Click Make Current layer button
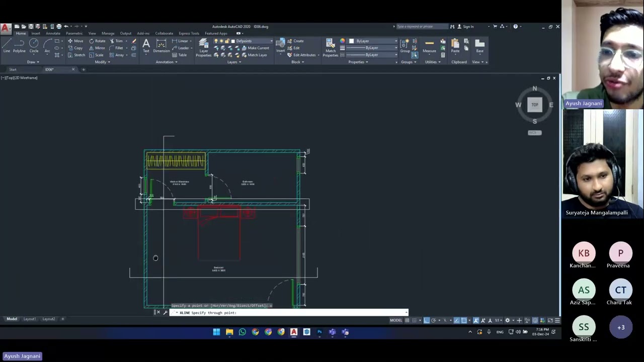This screenshot has height=362, width=644. (255, 48)
